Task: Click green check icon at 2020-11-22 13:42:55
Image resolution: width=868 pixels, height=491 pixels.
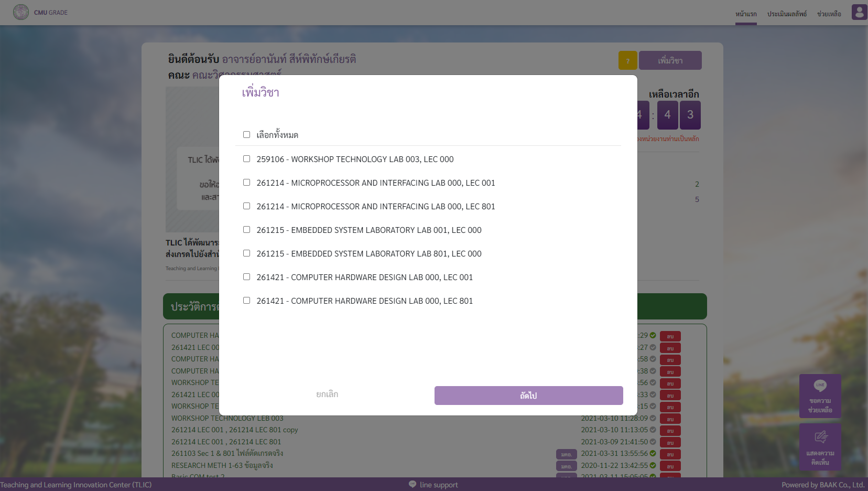Action: coord(653,465)
